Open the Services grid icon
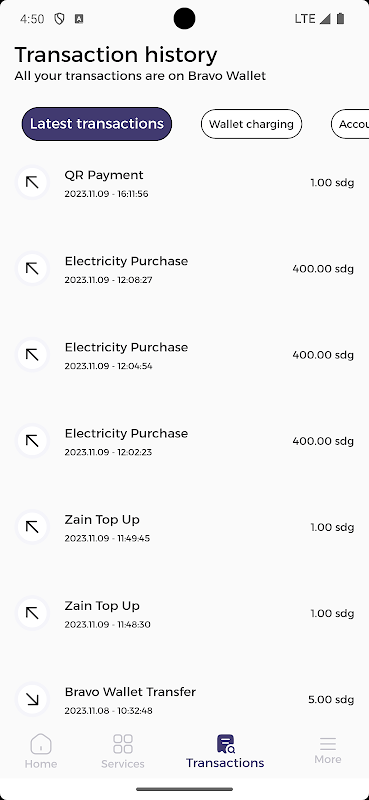Image resolution: width=369 pixels, height=800 pixels. [x=122, y=744]
